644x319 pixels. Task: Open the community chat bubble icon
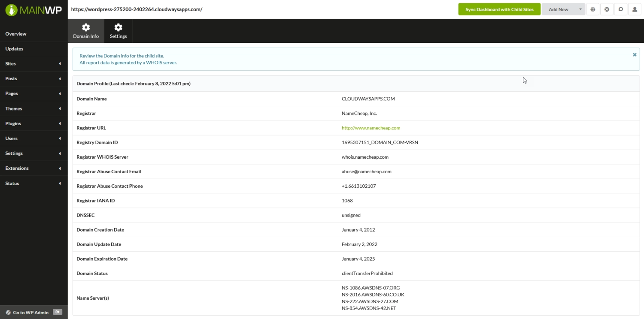[x=621, y=9]
